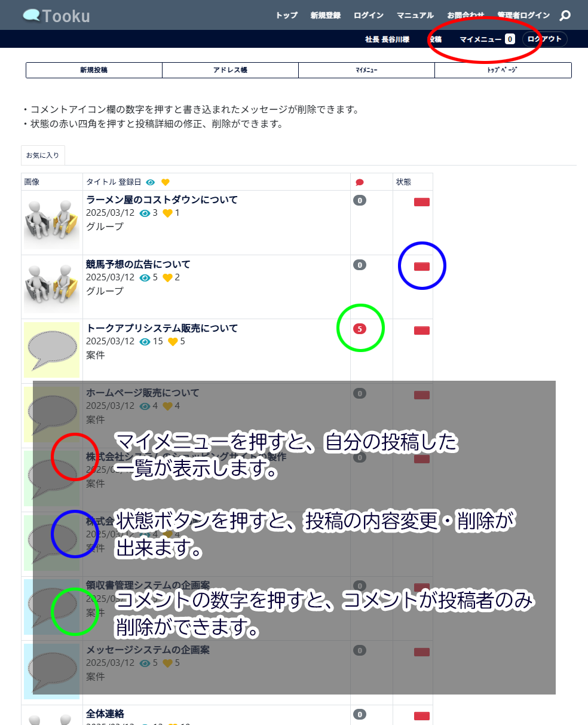Click マイメニュー in the dark user bar
Screen dimensions: 588x725
pos(480,39)
